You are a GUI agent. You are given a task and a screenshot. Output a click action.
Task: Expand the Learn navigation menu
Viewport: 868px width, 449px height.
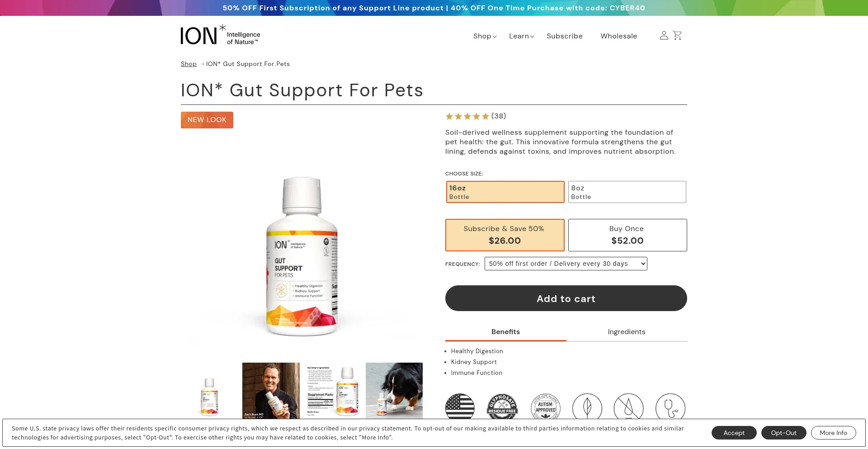coord(521,36)
